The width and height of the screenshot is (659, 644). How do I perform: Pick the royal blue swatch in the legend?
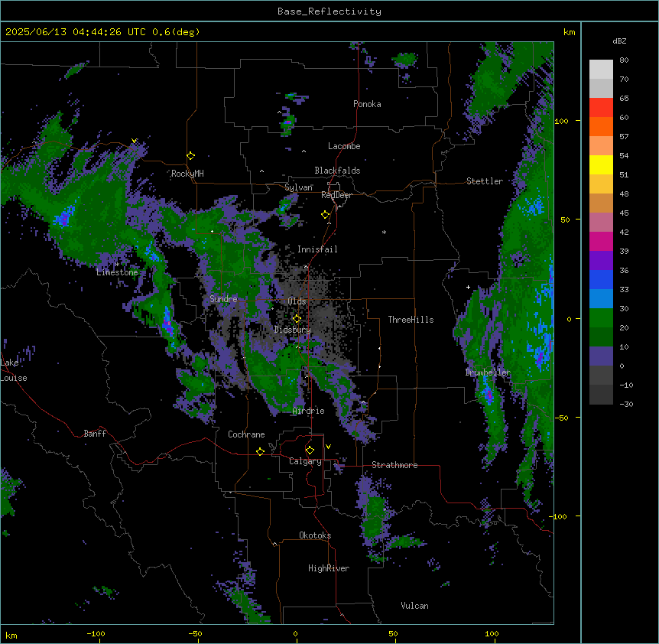[601, 279]
